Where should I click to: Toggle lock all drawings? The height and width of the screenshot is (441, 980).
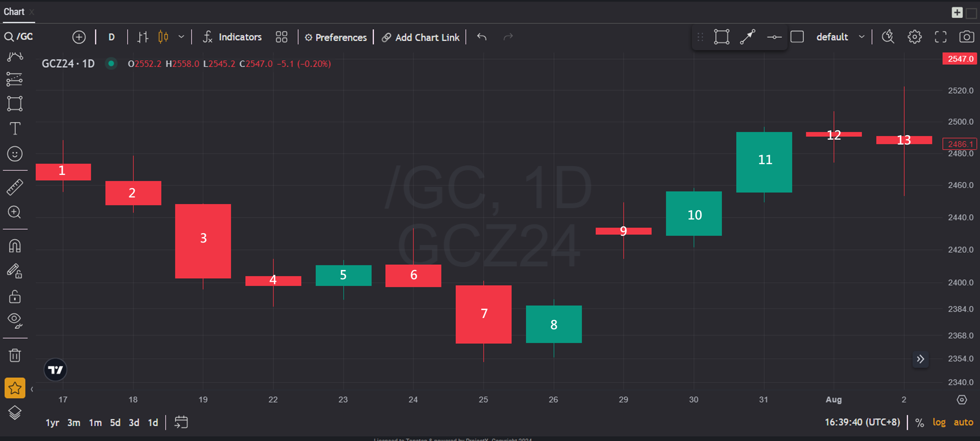pos(15,296)
